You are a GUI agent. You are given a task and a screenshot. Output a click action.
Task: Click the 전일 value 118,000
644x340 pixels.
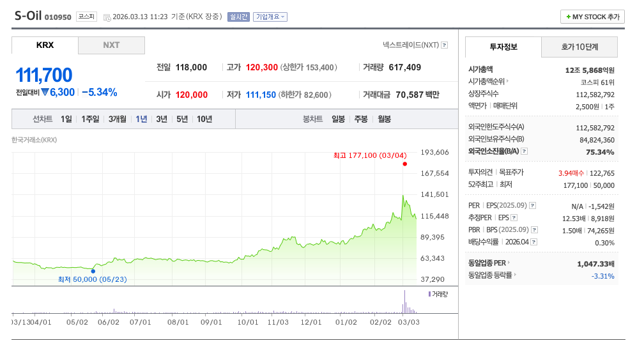click(192, 67)
